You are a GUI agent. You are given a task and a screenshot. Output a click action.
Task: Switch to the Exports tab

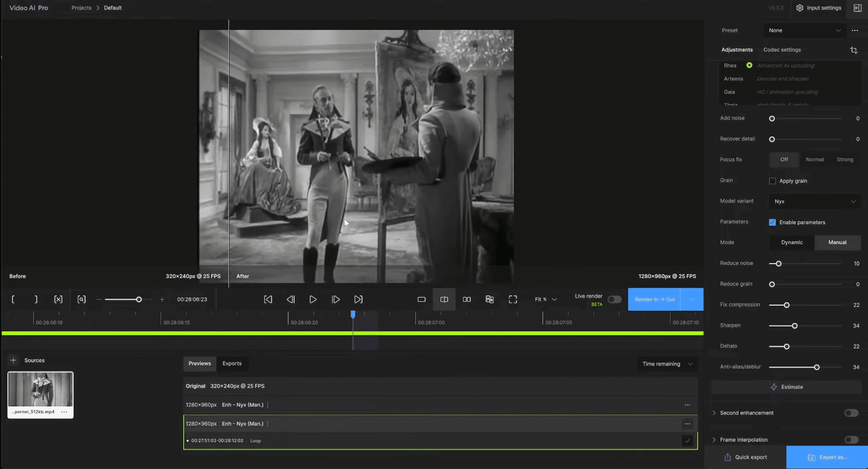pyautogui.click(x=232, y=364)
